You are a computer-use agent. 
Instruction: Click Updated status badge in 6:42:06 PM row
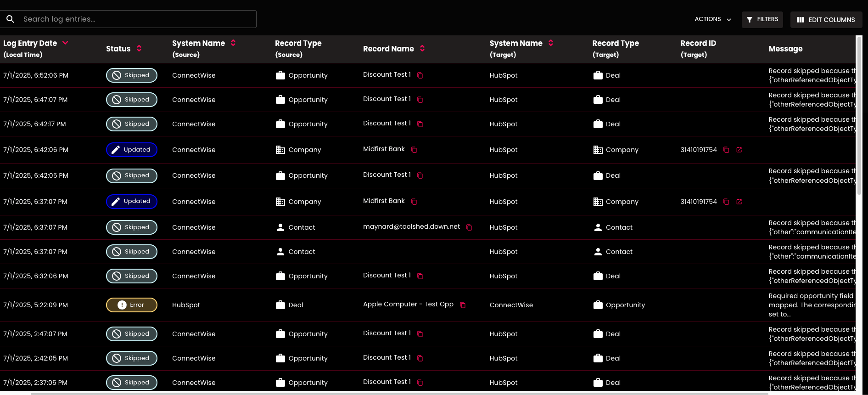[x=132, y=150]
